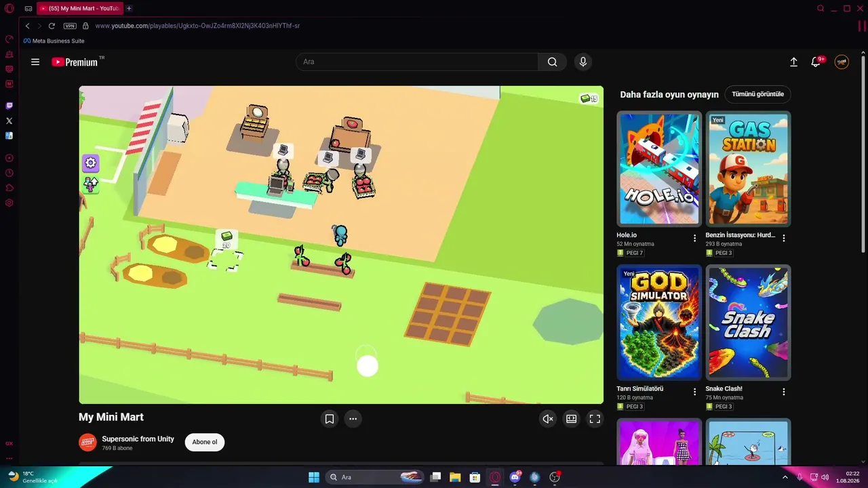Open the Gas Station game thumbnail

[x=748, y=169]
